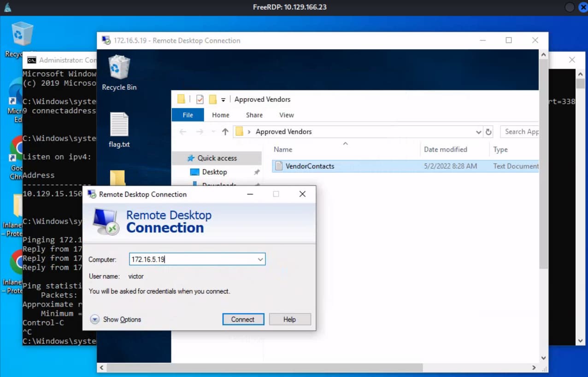Image resolution: width=588 pixels, height=377 pixels.
Task: Sort files by the Date modified column
Action: point(445,149)
